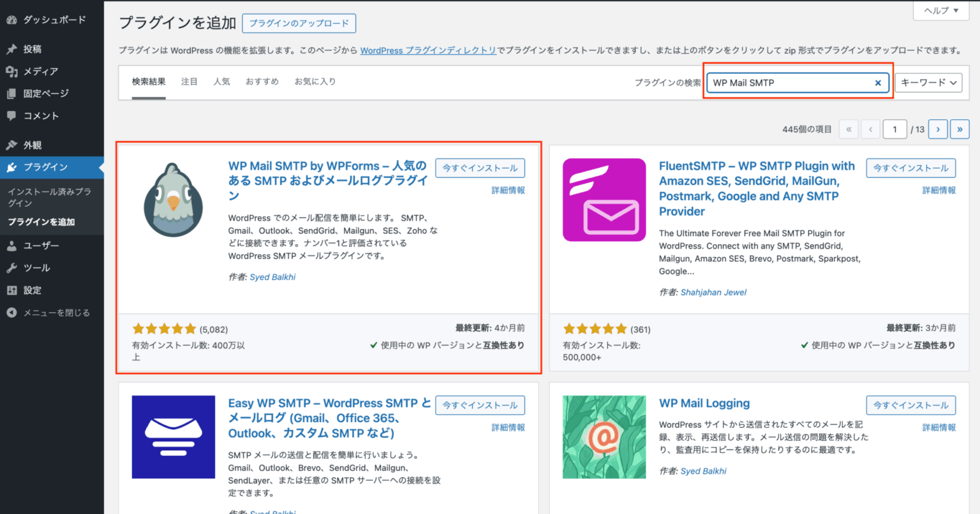Open インストール済みプラグイン submenu item

coord(49,197)
